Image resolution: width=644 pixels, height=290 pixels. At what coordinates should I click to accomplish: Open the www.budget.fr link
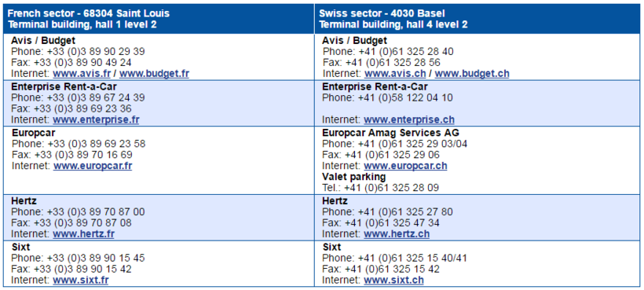[x=154, y=74]
